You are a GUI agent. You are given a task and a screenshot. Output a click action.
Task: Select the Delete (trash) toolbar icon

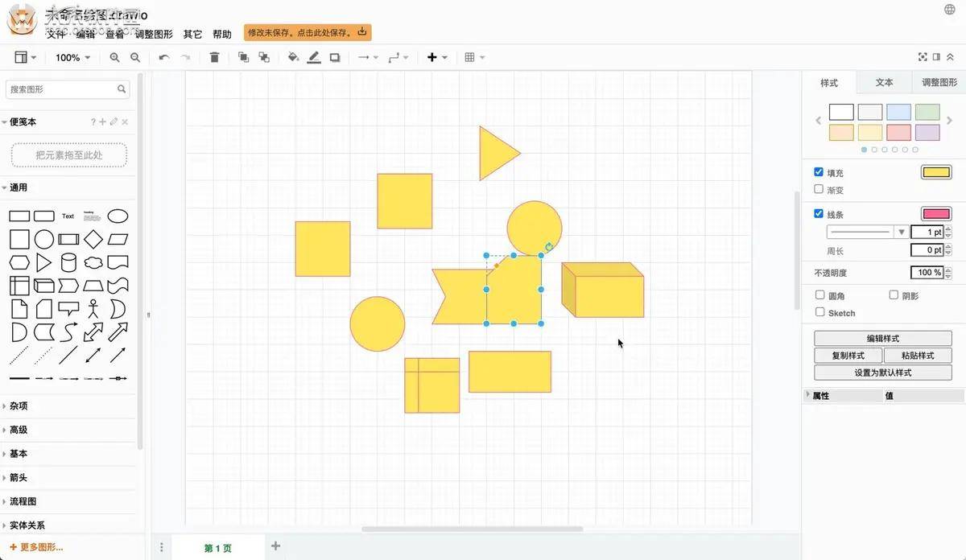[213, 57]
